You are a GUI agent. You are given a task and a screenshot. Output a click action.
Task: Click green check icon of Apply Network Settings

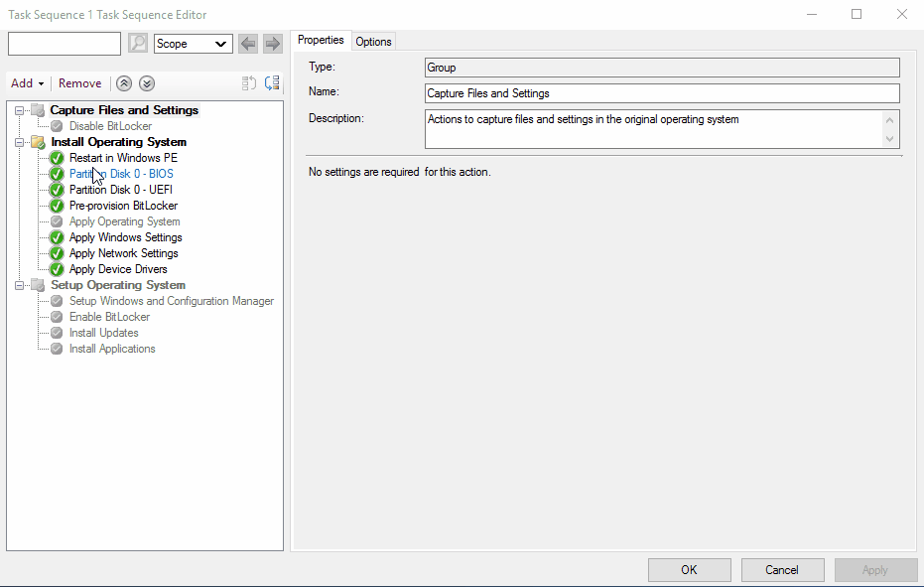[57, 253]
